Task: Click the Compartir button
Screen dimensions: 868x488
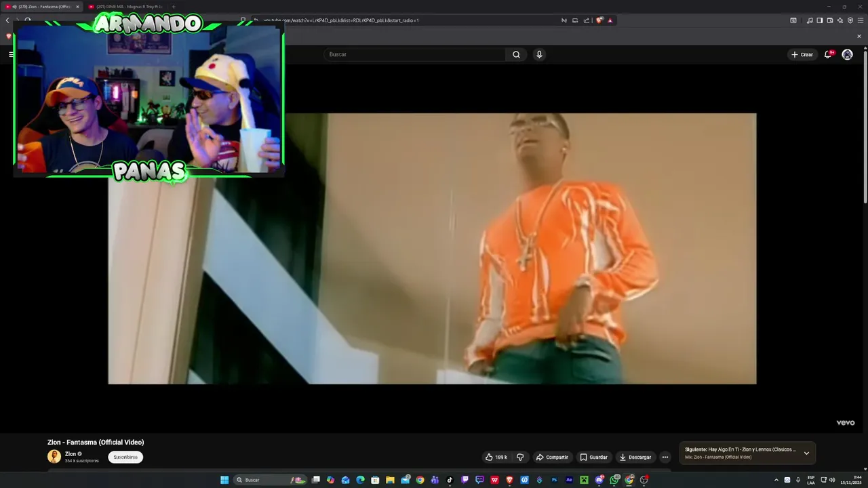Action: click(x=552, y=457)
